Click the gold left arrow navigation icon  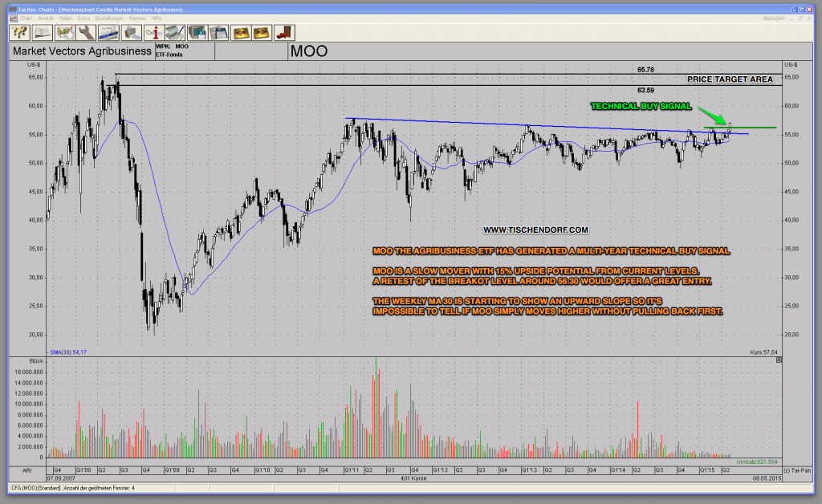tap(241, 32)
